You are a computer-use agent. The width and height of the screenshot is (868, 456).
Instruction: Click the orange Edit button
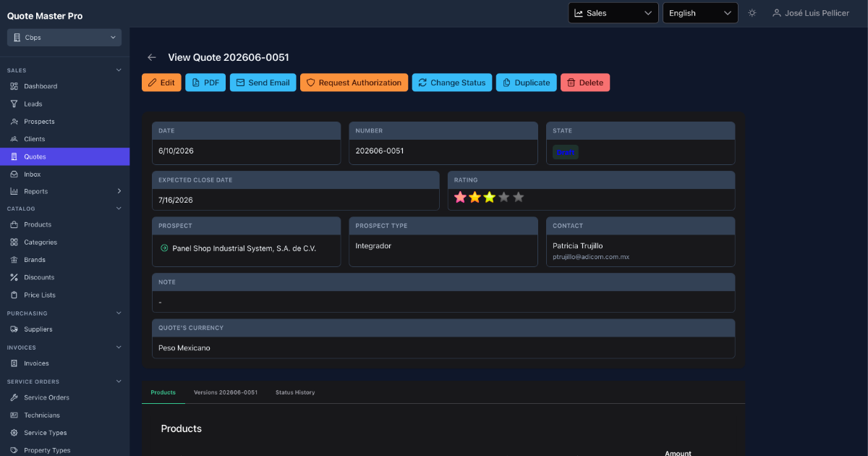(161, 83)
